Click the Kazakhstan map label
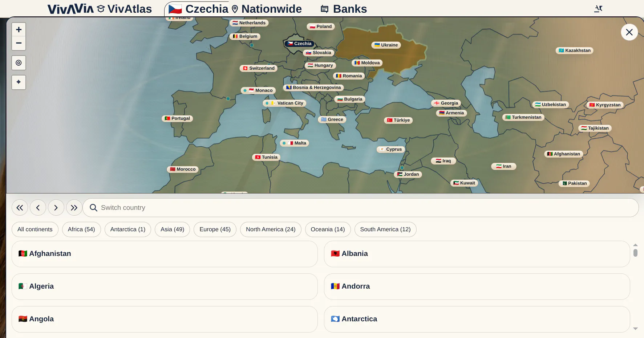The image size is (644, 338). click(x=575, y=50)
